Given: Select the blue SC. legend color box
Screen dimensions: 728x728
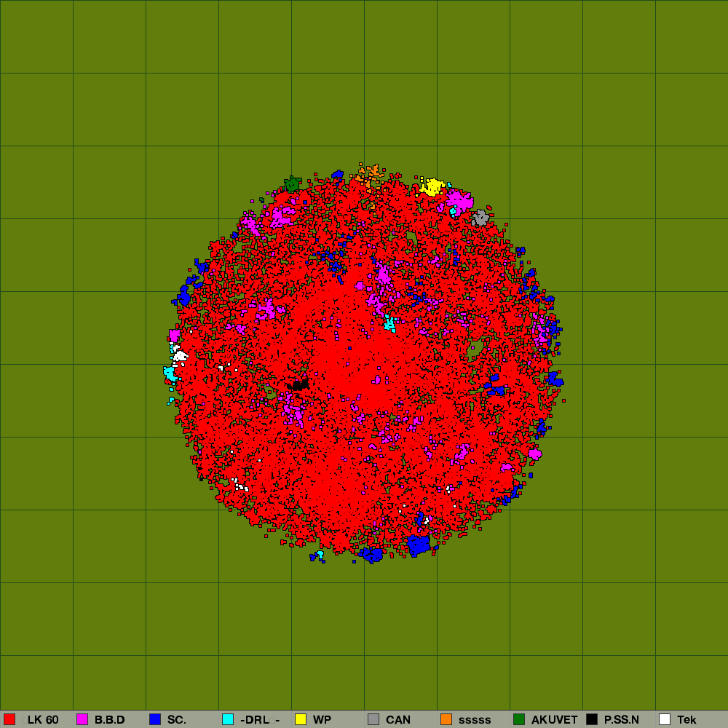Looking at the screenshot, I should pyautogui.click(x=155, y=719).
